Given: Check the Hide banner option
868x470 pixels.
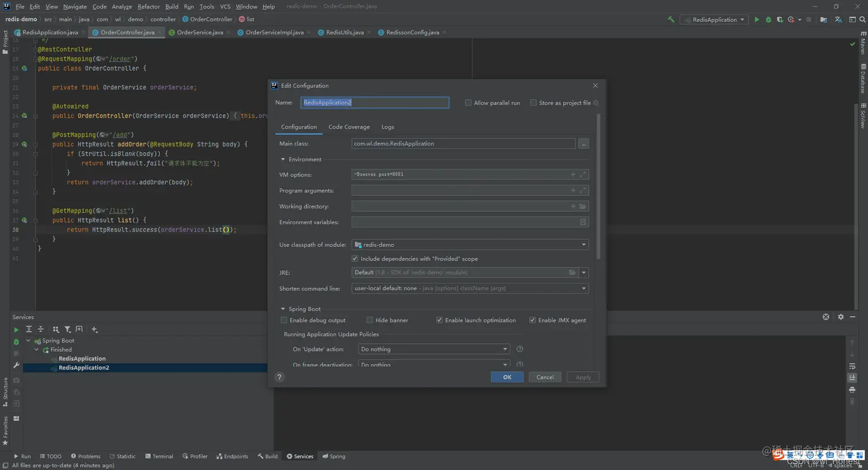Looking at the screenshot, I should (370, 320).
